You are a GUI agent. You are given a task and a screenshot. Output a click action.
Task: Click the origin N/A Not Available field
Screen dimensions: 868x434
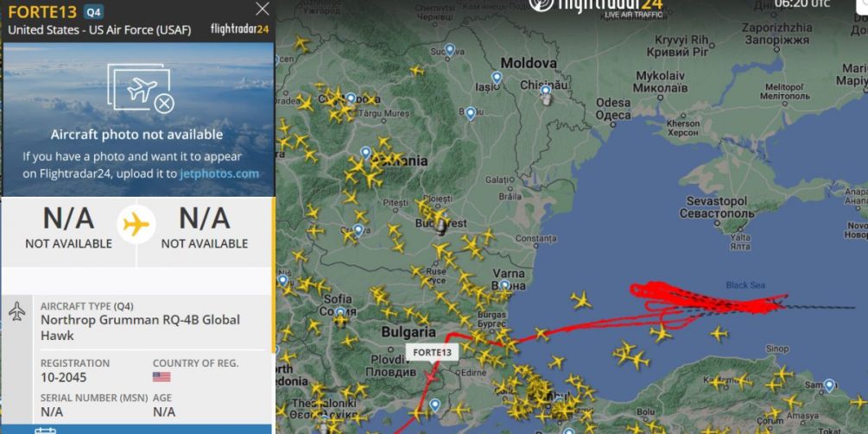(x=68, y=228)
